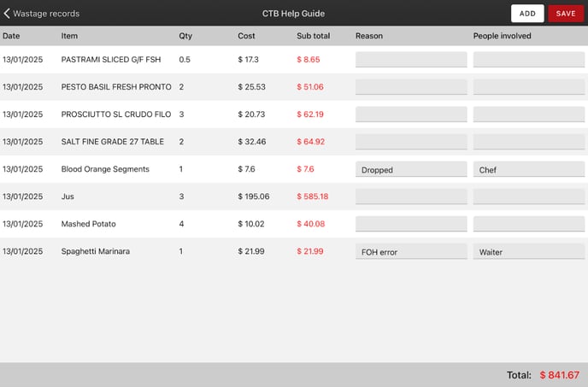
Task: Select Reason field for Salt Fine Grade row
Action: [x=411, y=142]
